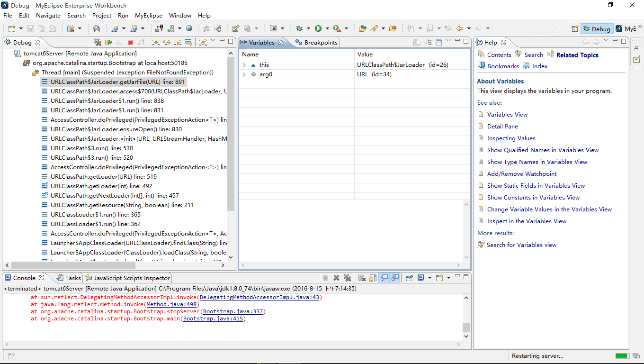Select the Debug perspective button
The height and width of the screenshot is (364, 644).
click(x=597, y=29)
